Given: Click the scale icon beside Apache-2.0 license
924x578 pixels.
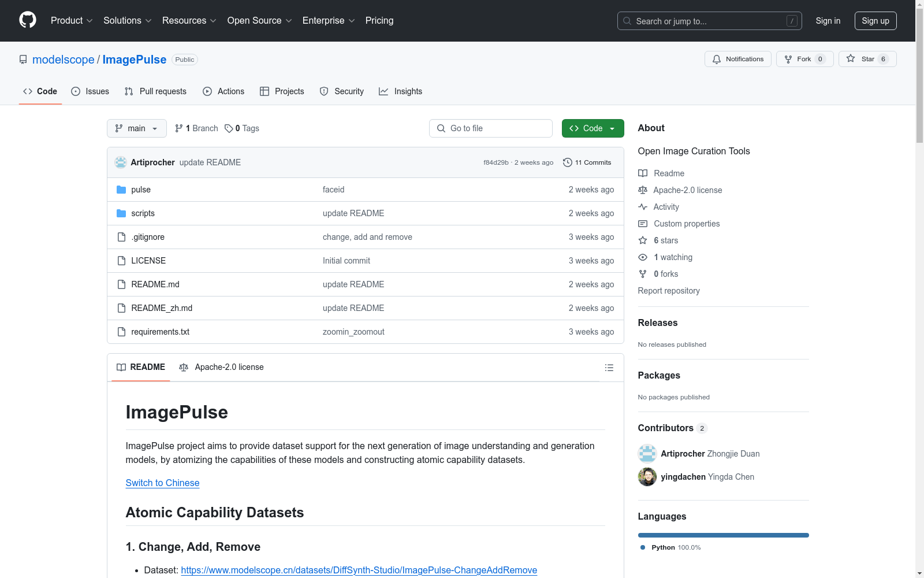Looking at the screenshot, I should (x=643, y=190).
